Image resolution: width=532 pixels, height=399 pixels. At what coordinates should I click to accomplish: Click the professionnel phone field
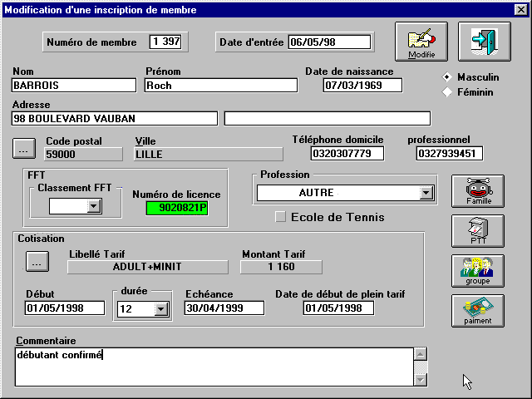pyautogui.click(x=450, y=153)
